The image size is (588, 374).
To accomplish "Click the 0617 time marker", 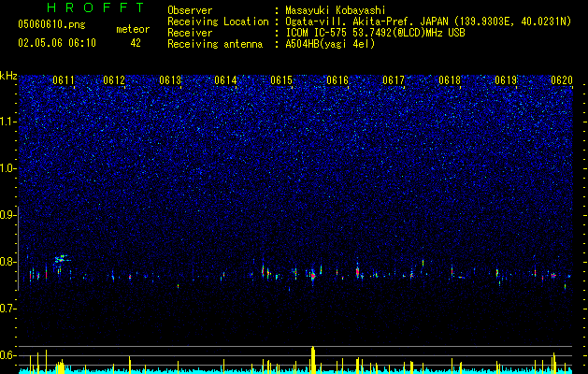I will click(394, 80).
